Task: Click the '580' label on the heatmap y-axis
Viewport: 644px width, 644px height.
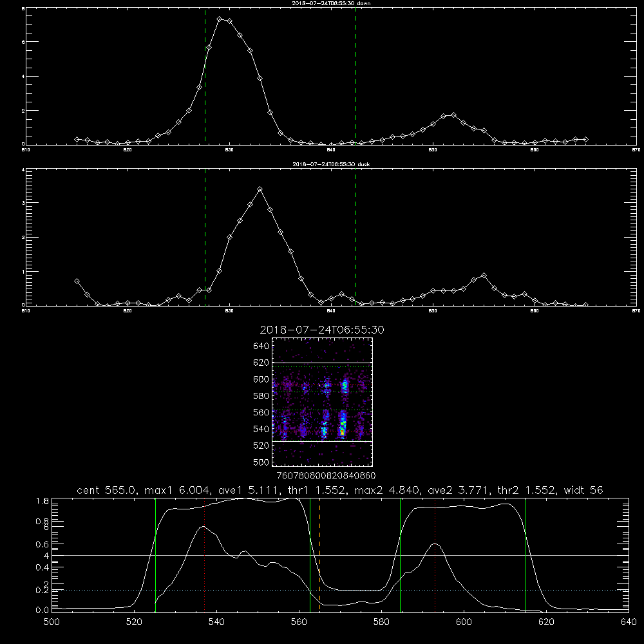Action: (x=261, y=396)
